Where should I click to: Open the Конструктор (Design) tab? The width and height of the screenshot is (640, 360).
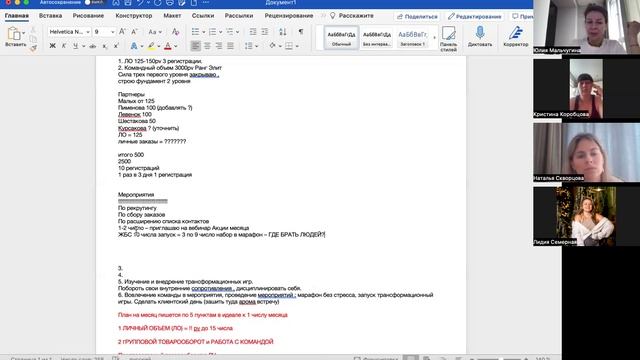click(133, 16)
